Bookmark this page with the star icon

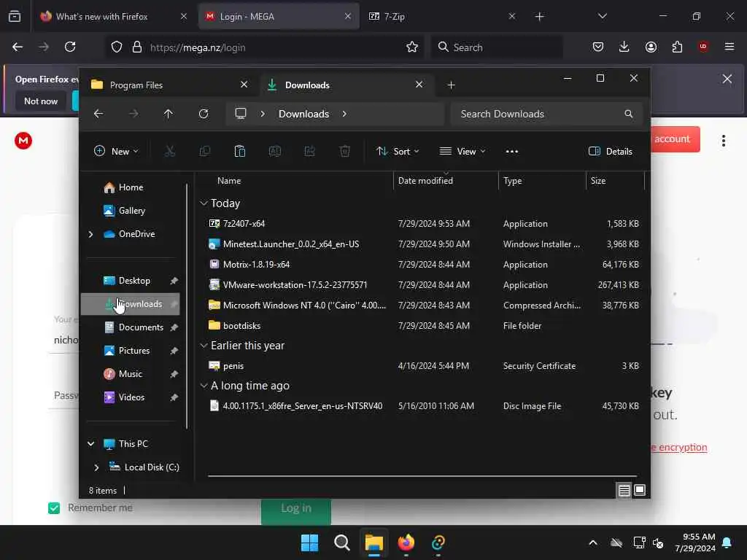(x=412, y=47)
